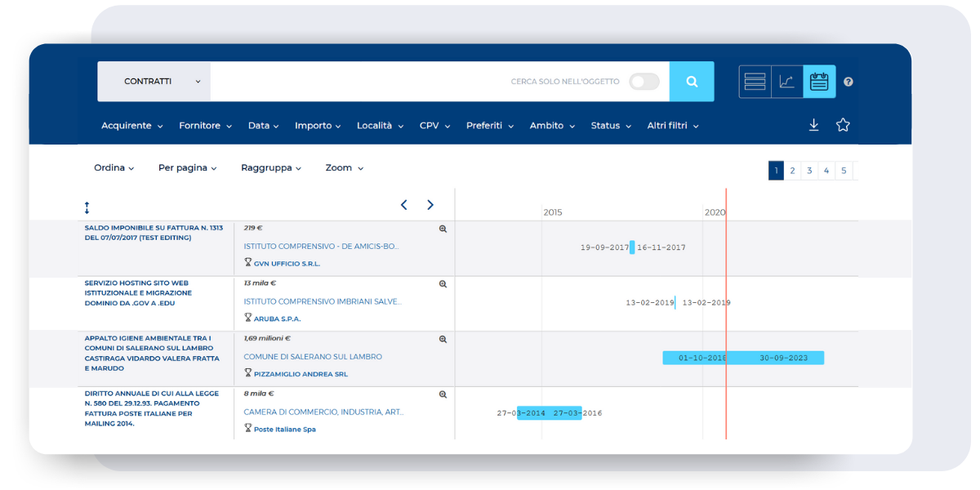Switch to chart view icon
The image size is (980, 490).
(786, 82)
